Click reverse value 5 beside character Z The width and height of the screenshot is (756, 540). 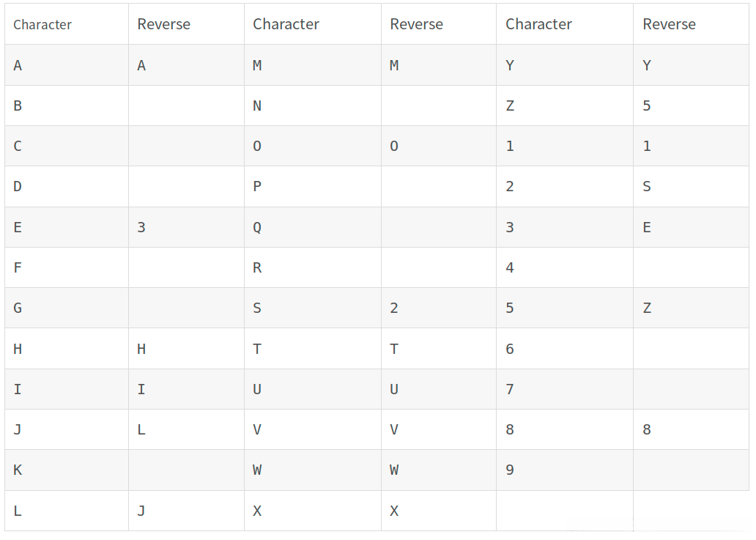647,106
